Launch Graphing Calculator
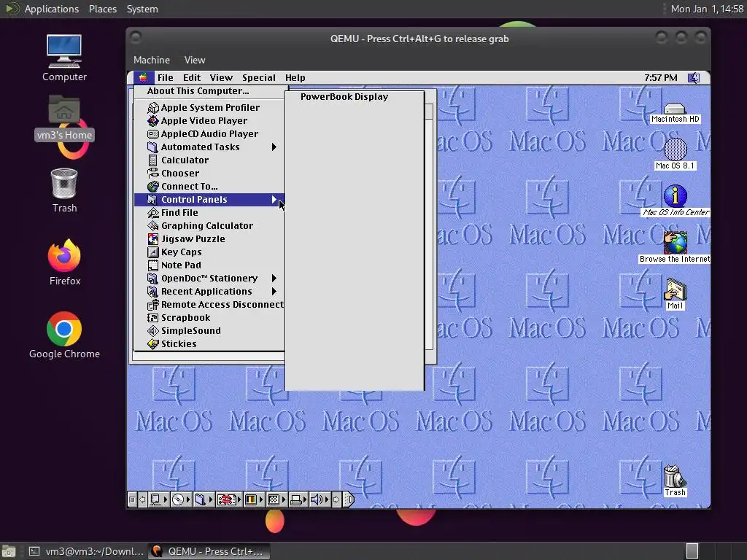The image size is (747, 560). pos(209,226)
